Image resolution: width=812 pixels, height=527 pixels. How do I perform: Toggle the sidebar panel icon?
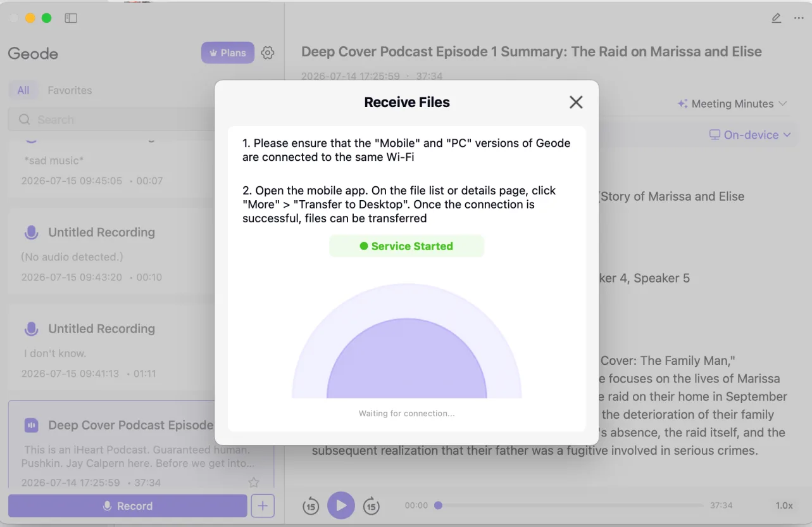(x=71, y=18)
